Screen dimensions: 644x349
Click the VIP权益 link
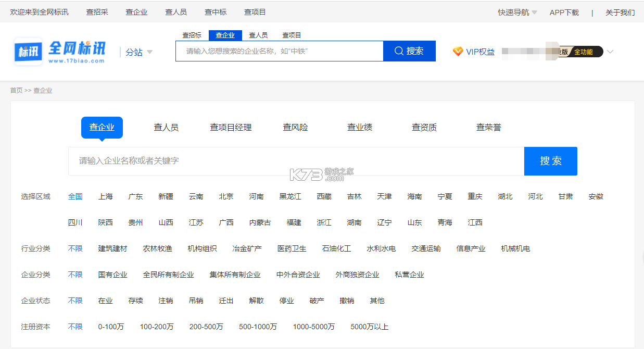[x=480, y=52]
